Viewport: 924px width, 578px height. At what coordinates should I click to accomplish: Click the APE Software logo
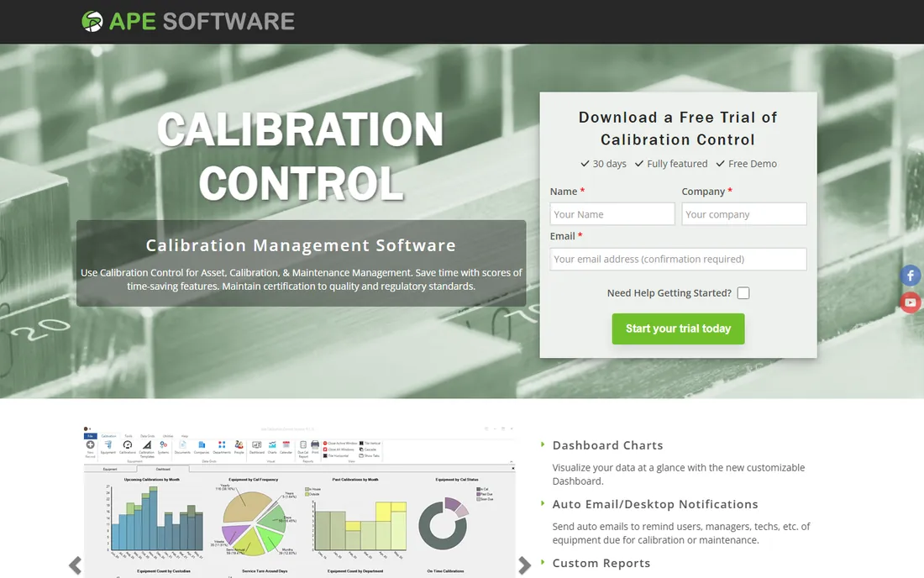click(188, 21)
